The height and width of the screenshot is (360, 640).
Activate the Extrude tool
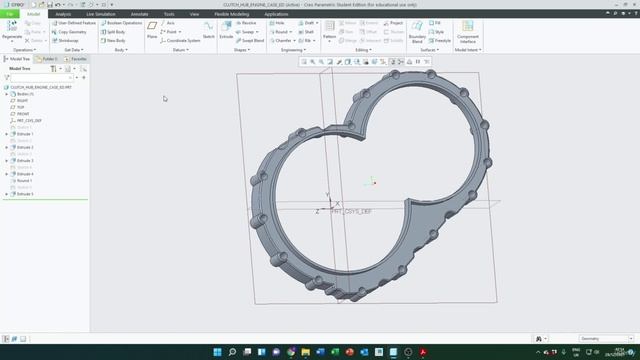pyautogui.click(x=226, y=30)
